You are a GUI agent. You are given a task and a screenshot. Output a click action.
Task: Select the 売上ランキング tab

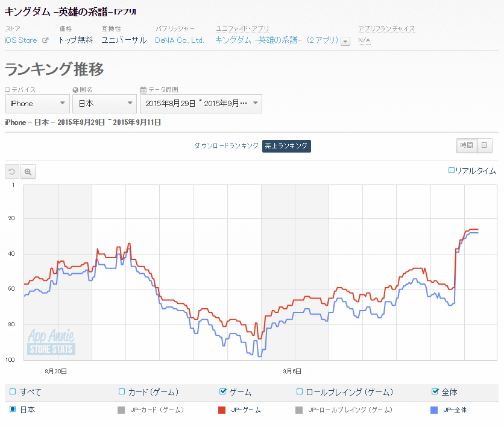pos(286,146)
